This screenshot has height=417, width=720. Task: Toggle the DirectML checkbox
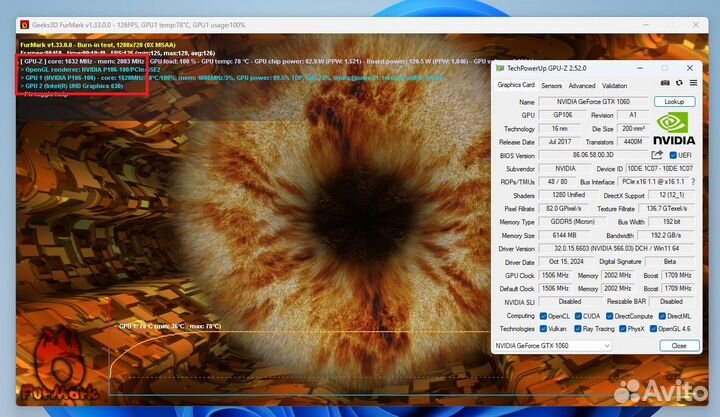click(662, 316)
